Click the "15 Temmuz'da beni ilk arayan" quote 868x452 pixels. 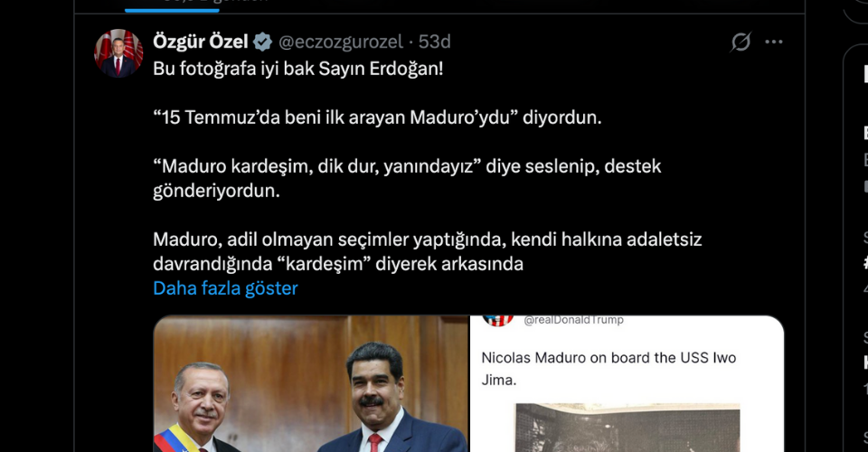(377, 118)
